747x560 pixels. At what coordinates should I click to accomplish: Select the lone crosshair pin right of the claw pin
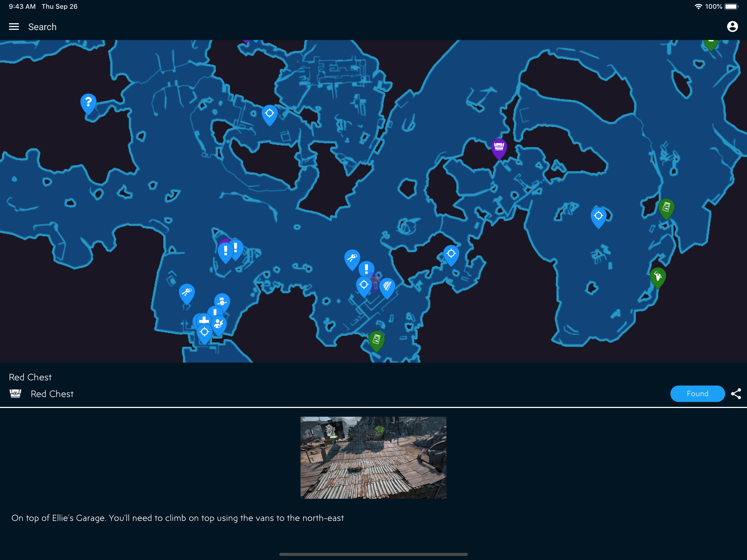(451, 255)
